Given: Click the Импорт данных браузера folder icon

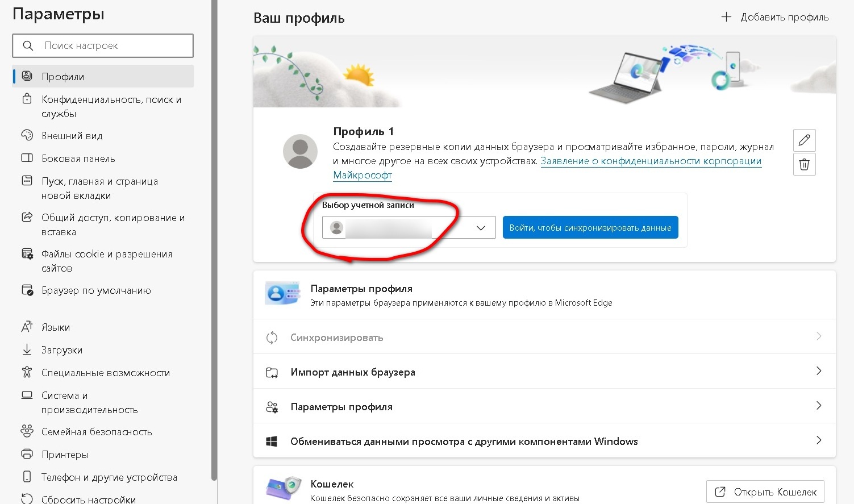Looking at the screenshot, I should (272, 372).
